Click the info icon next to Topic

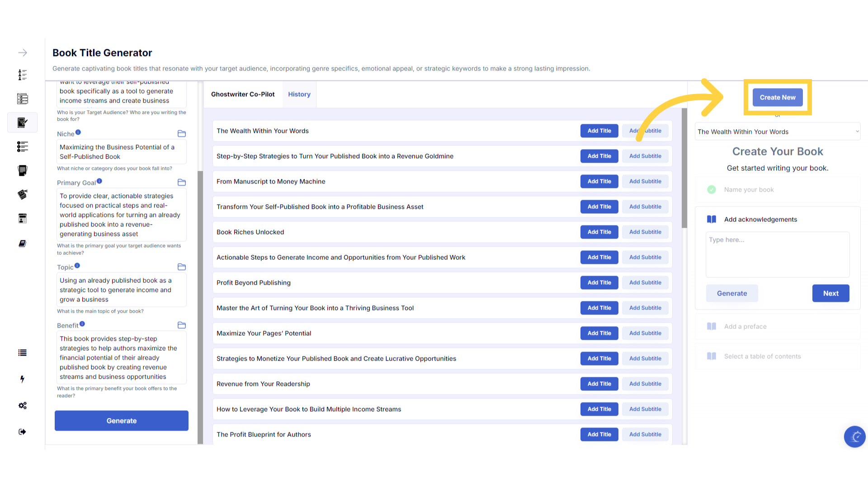[x=77, y=266]
